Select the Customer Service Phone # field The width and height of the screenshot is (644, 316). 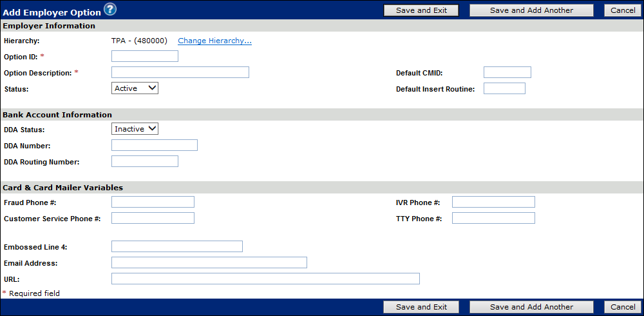coord(153,218)
